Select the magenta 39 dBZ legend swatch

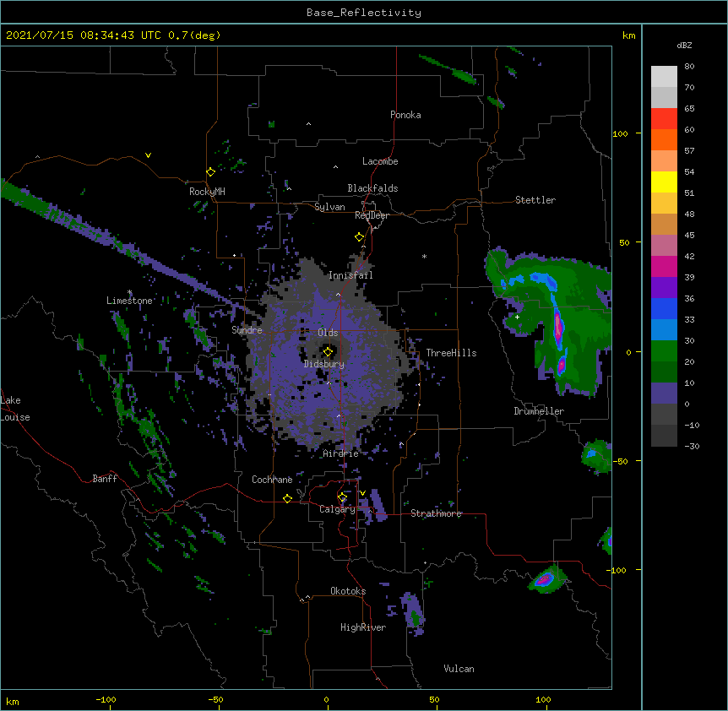pyautogui.click(x=664, y=266)
